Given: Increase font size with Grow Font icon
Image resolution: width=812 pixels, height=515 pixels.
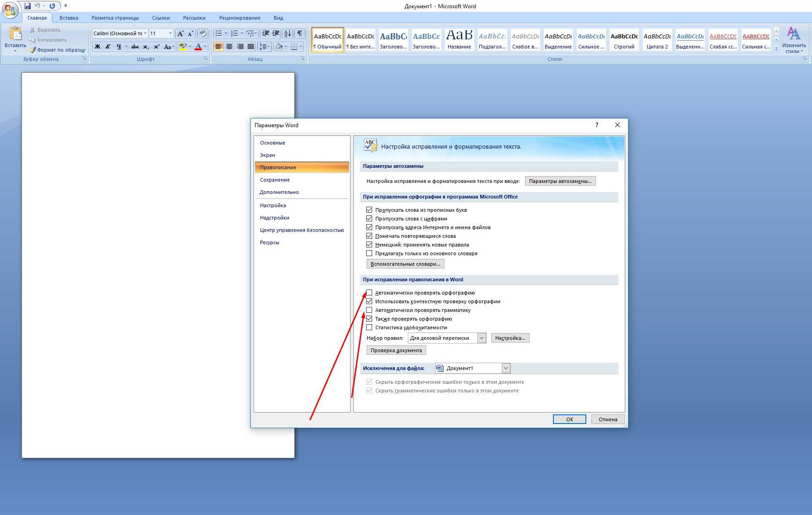Looking at the screenshot, I should [x=180, y=33].
